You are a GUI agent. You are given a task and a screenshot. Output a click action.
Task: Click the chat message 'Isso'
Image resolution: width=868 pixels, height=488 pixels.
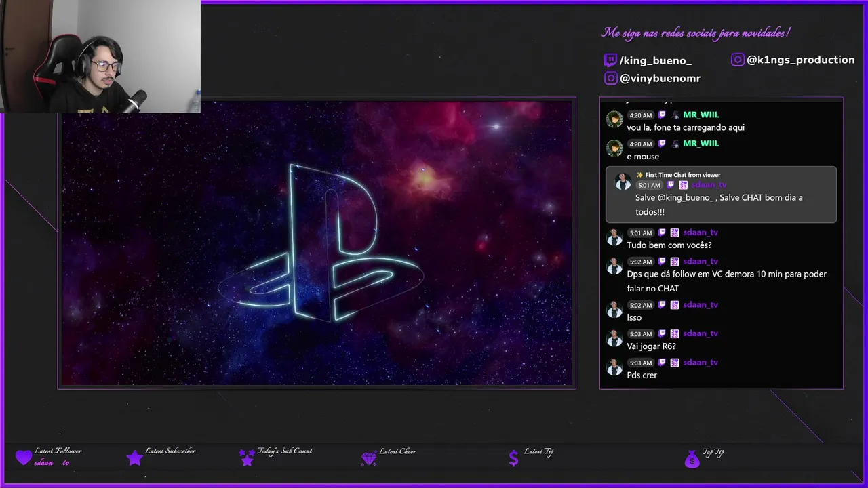click(634, 317)
